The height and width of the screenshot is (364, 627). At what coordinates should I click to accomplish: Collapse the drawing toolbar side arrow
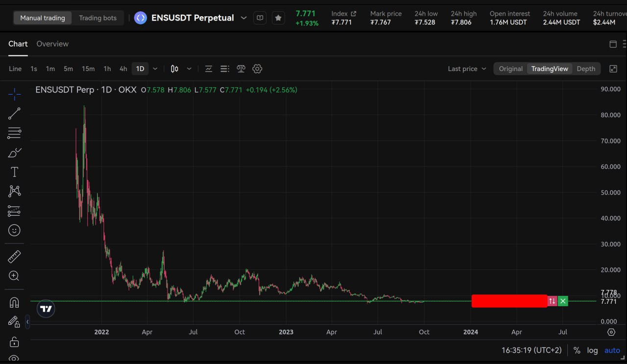click(27, 322)
